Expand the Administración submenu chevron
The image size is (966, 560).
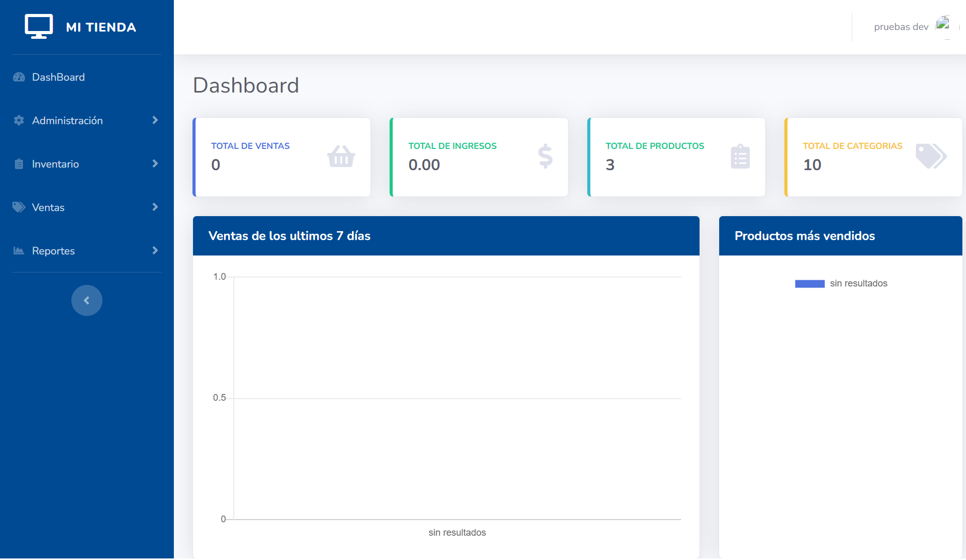[155, 120]
